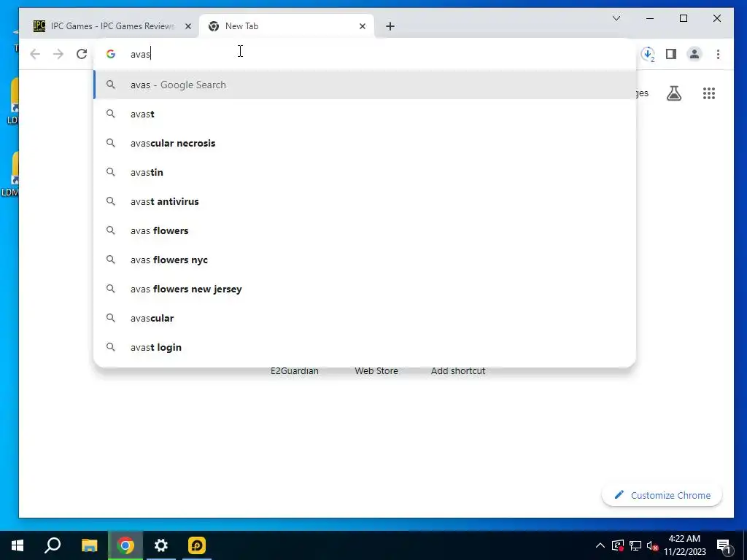Pick 'avas flowers nyc' suggestion
Viewport: 747px width, 560px height.
coord(365,260)
